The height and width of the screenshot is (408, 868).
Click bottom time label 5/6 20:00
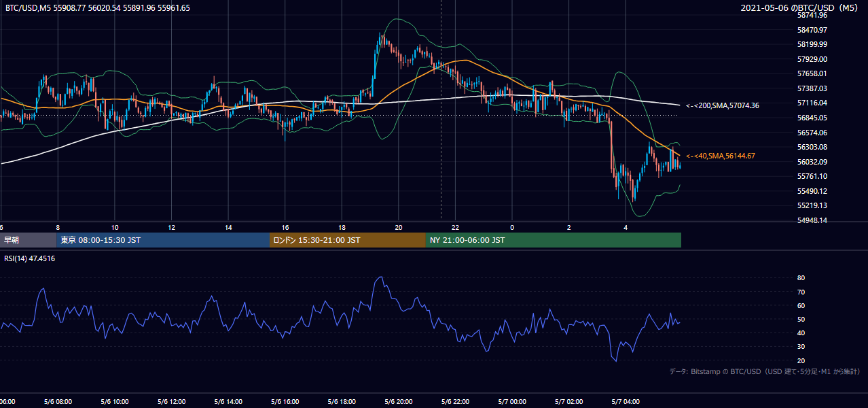(x=399, y=402)
